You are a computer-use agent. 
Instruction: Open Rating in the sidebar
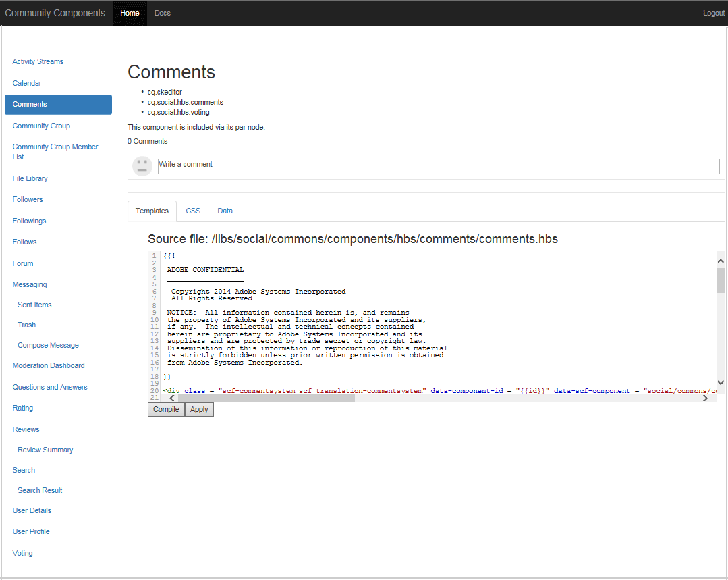click(23, 408)
